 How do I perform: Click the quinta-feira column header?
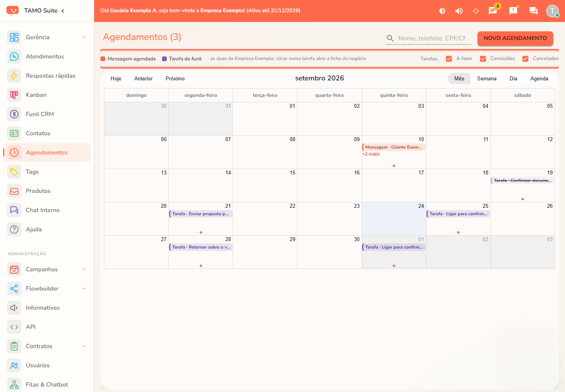click(394, 95)
